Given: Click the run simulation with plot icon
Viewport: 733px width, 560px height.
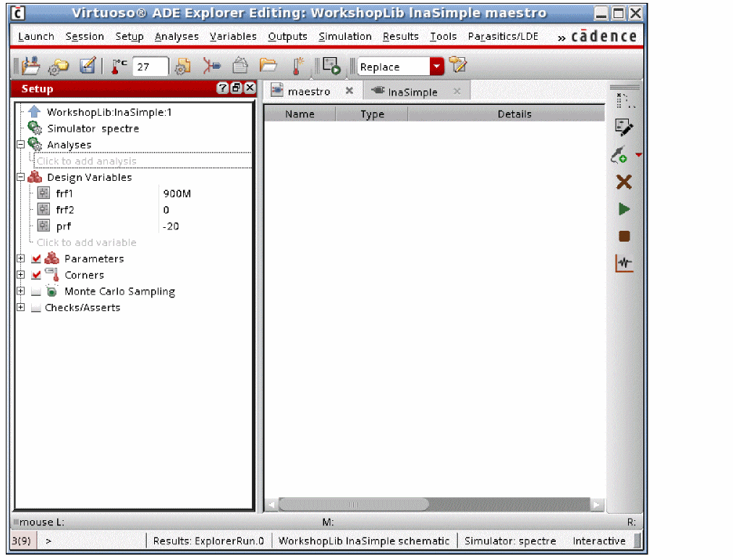Looking at the screenshot, I should click(331, 66).
